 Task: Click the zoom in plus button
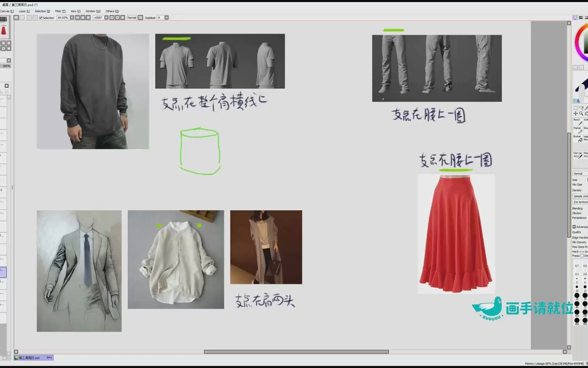coord(83,18)
